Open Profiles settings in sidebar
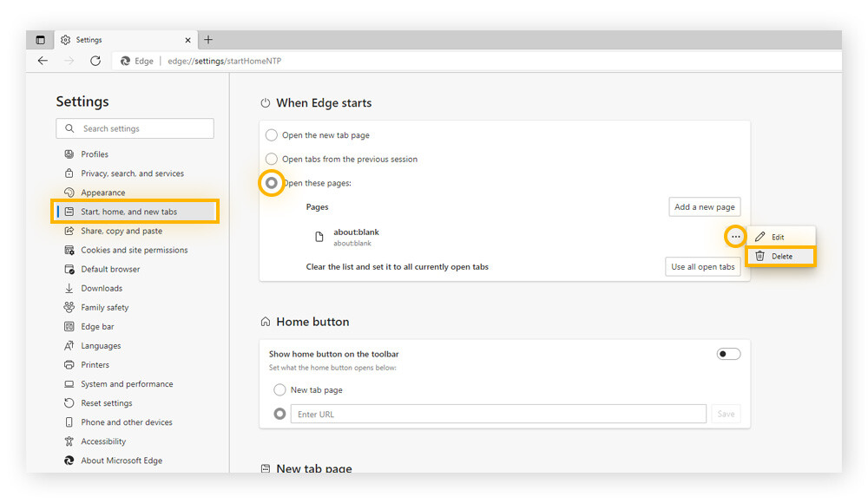Image resolution: width=868 pixels, height=503 pixels. point(95,154)
